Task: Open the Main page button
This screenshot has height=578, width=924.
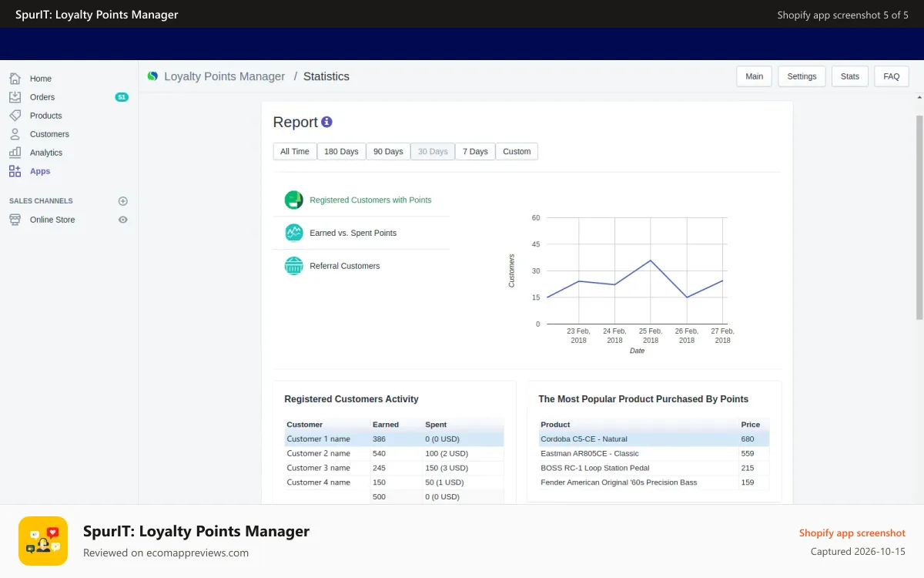Action: coord(755,76)
